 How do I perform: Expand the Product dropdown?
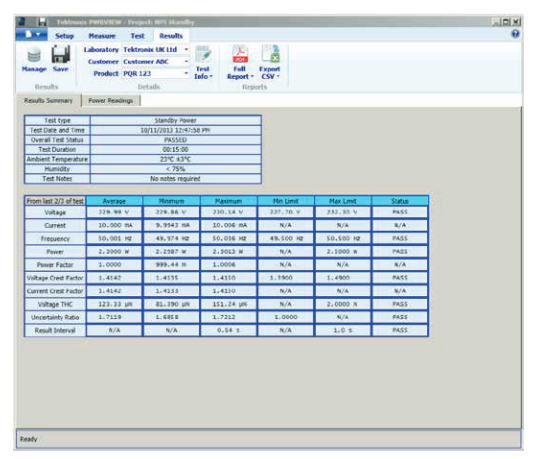click(x=186, y=73)
